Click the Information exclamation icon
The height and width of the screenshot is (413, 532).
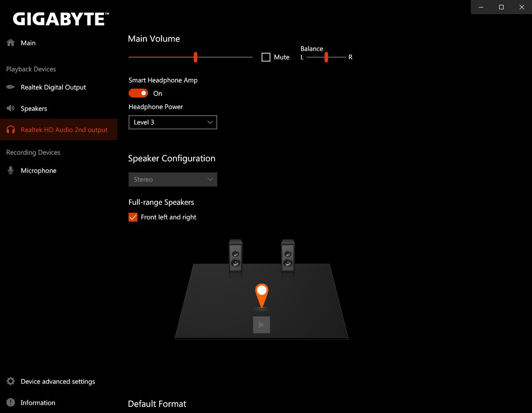[11, 403]
